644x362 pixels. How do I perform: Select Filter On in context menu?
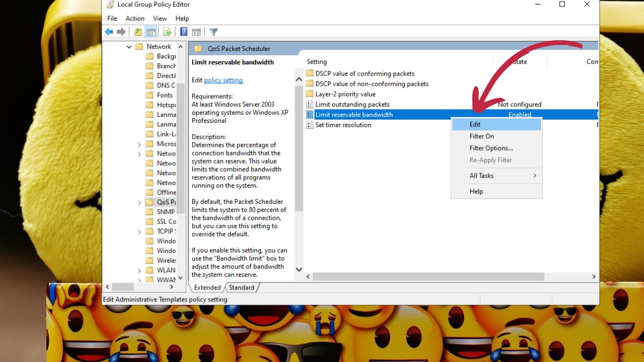point(481,136)
